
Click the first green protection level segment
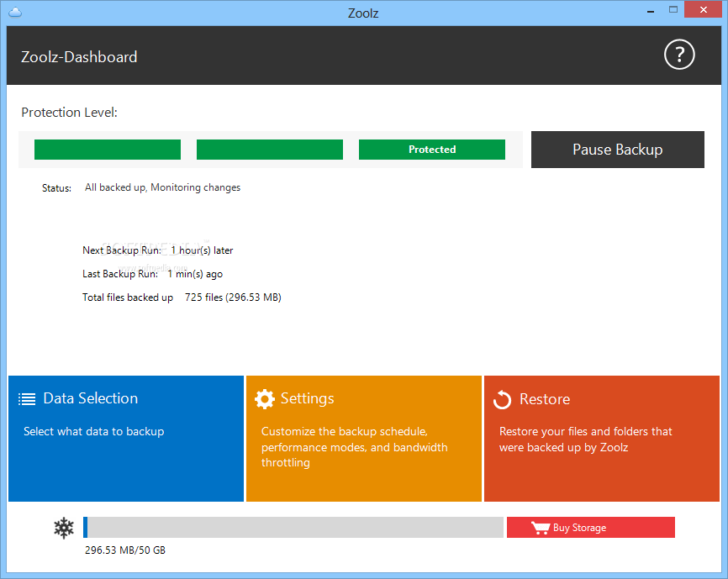pyautogui.click(x=108, y=150)
